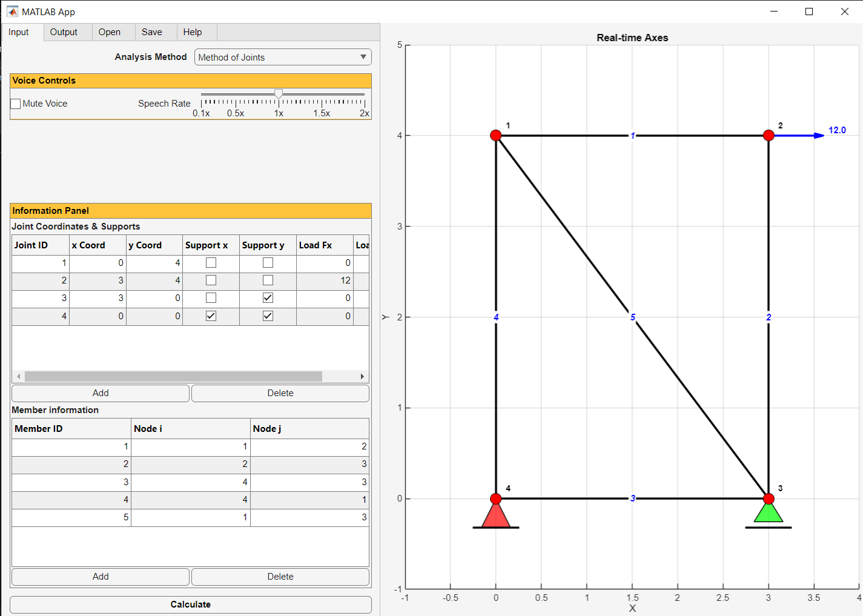This screenshot has width=863, height=616.
Task: Click the Speech Rate slider thumb
Action: point(279,94)
